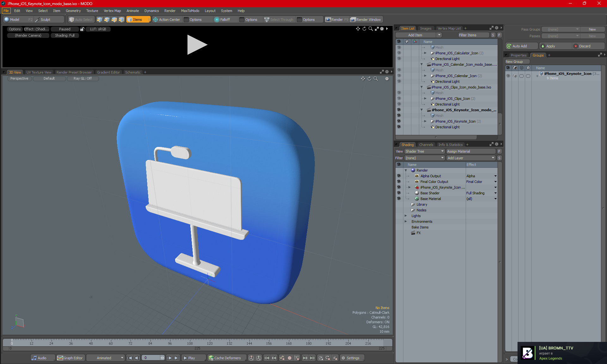Select Edges selection mode cube icon
Image resolution: width=607 pixels, height=364 pixels.
coord(107,20)
